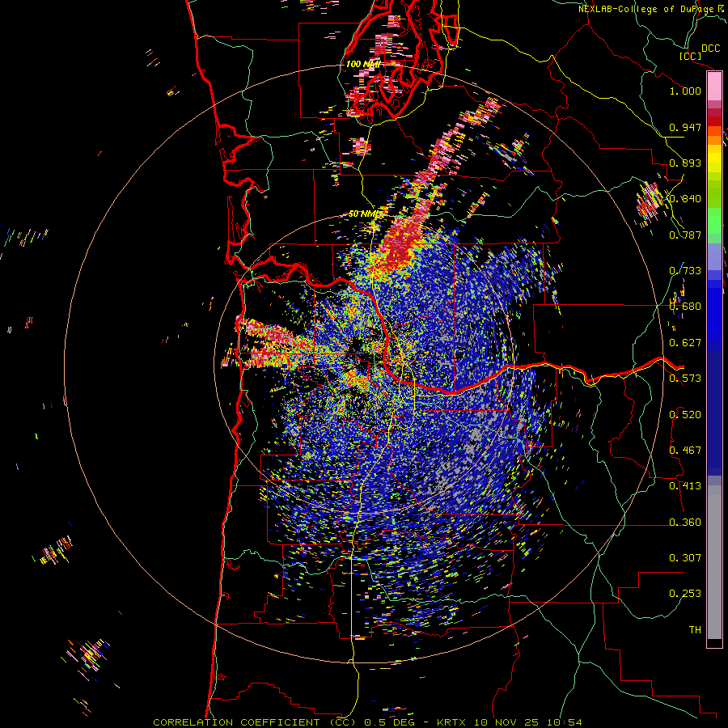Pick the yellow band of the color bar
The width and height of the screenshot is (728, 728).
(714, 159)
